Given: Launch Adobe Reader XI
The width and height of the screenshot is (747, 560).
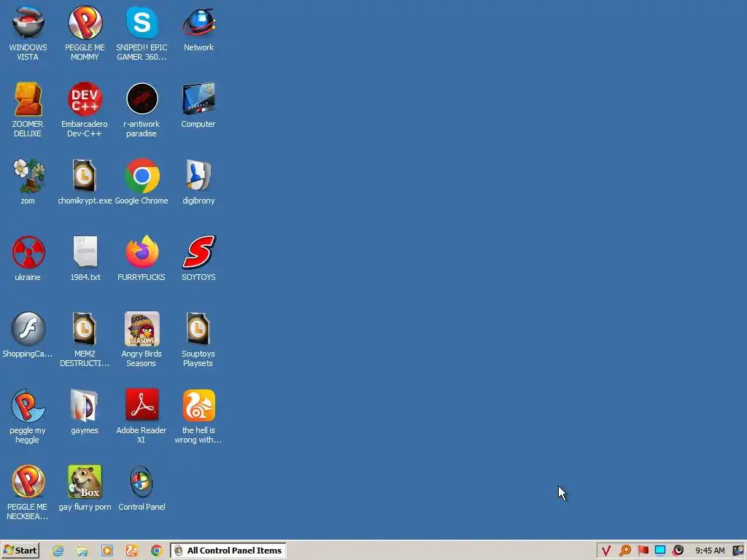Looking at the screenshot, I should pyautogui.click(x=142, y=416).
